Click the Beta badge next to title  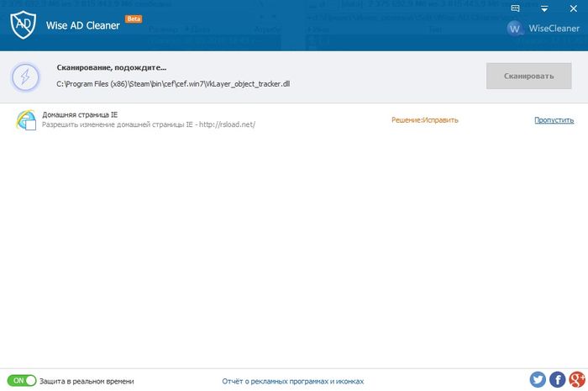[134, 18]
